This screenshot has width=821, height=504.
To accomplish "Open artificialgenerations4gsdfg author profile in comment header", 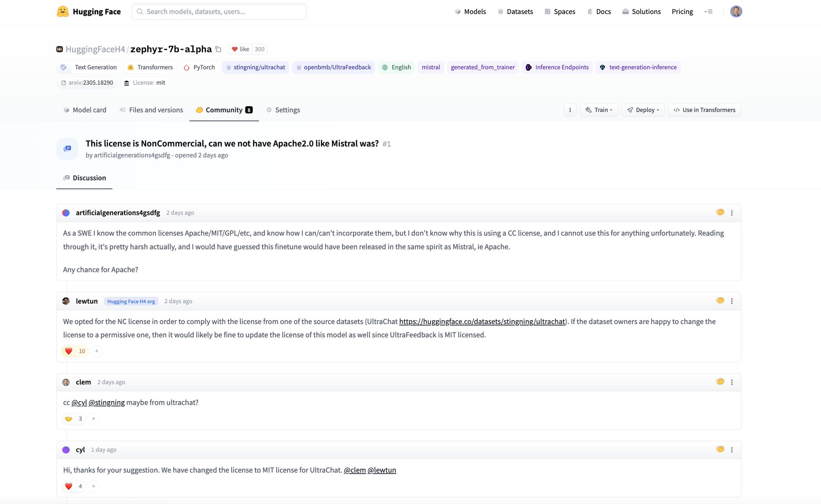I will (x=118, y=213).
